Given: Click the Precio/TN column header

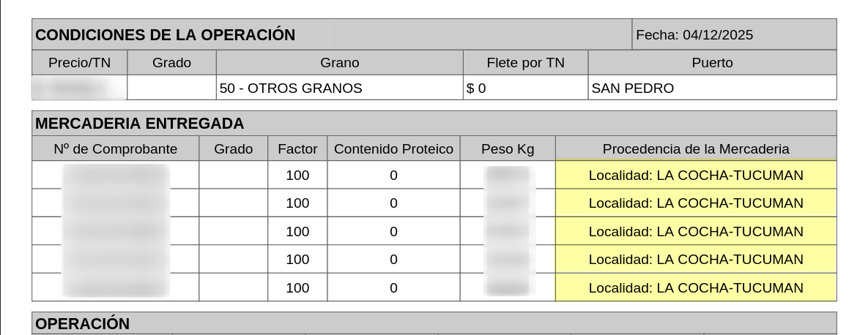Looking at the screenshot, I should click(x=79, y=63).
